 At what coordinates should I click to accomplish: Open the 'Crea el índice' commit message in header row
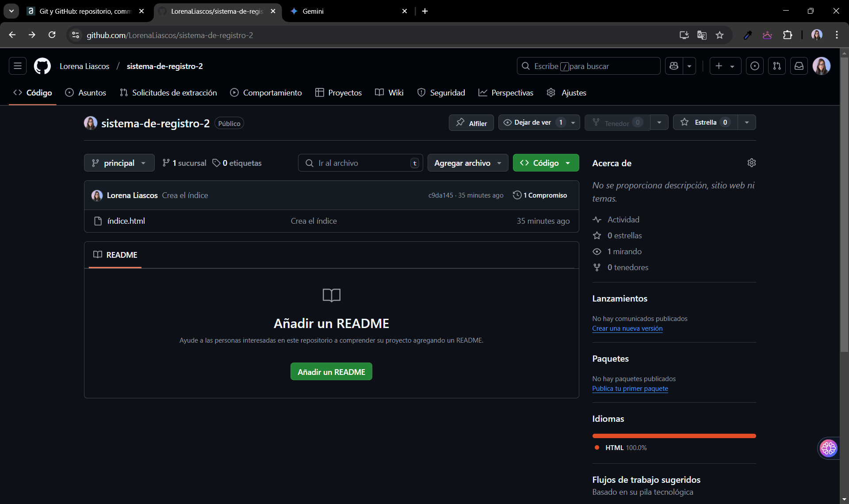tap(185, 195)
